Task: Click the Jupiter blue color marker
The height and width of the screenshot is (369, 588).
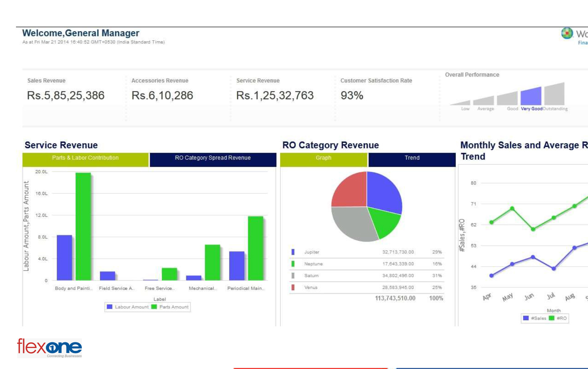Action: click(293, 252)
